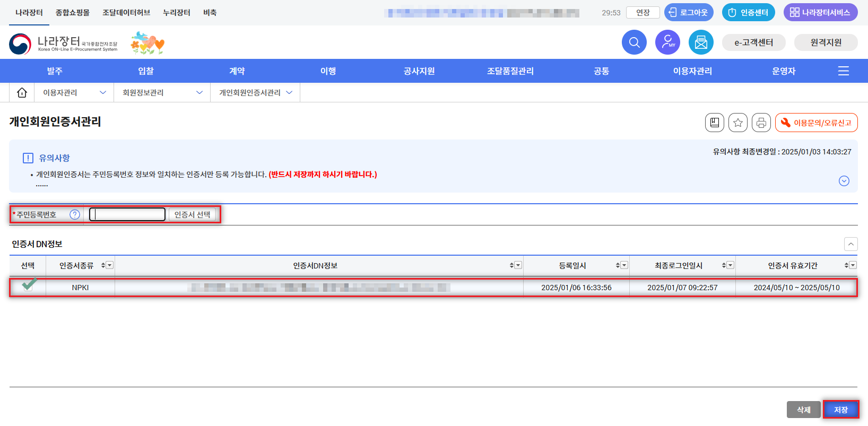Viewport: 868px width, 426px height.
Task: Open the search magnifier icon
Action: click(634, 42)
